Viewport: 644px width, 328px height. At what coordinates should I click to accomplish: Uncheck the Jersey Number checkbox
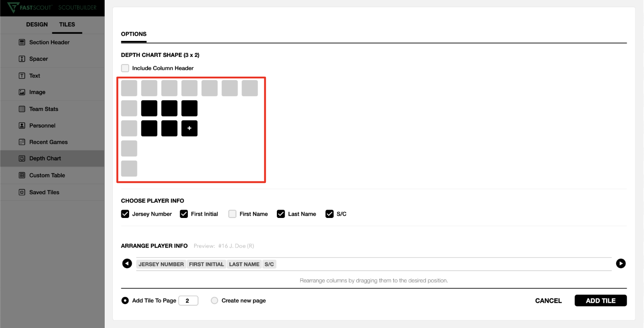tap(125, 214)
